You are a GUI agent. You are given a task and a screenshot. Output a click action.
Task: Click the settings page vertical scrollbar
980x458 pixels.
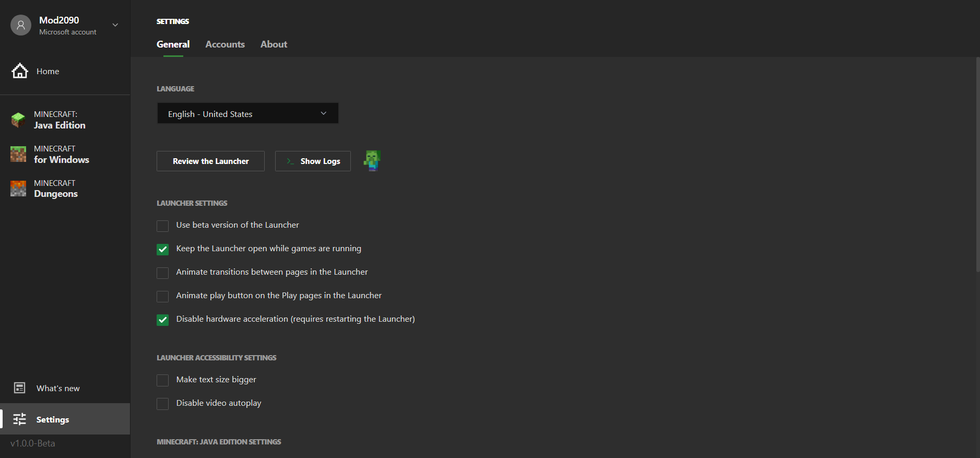pos(977,165)
